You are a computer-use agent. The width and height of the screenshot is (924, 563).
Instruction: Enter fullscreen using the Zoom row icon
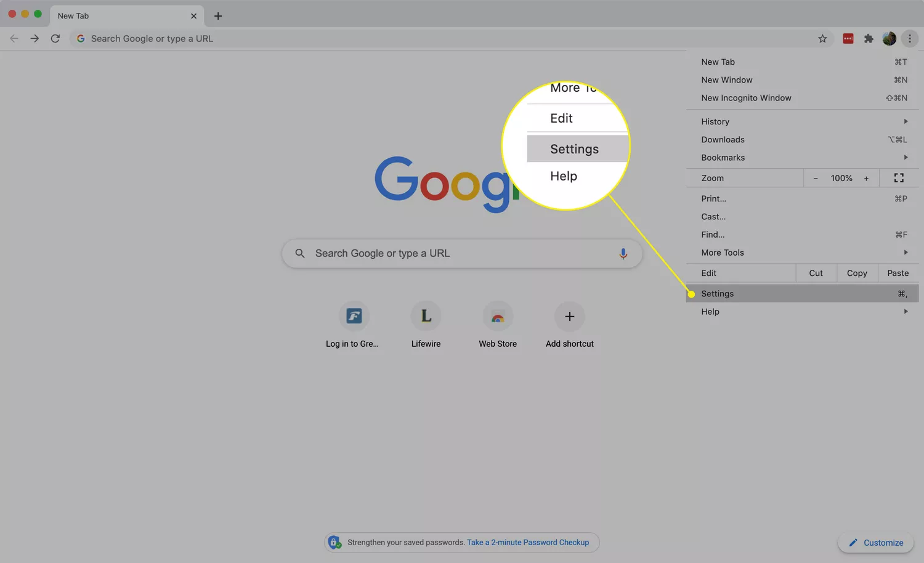899,178
